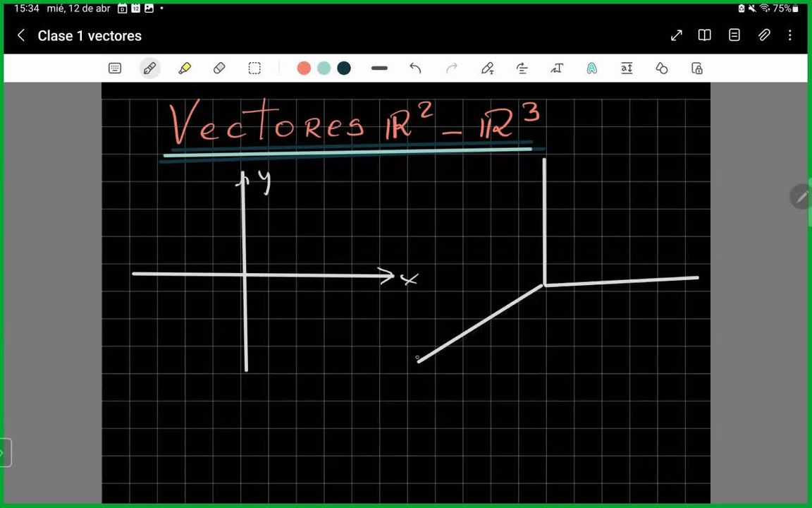Redo the last undone stroke

(452, 68)
